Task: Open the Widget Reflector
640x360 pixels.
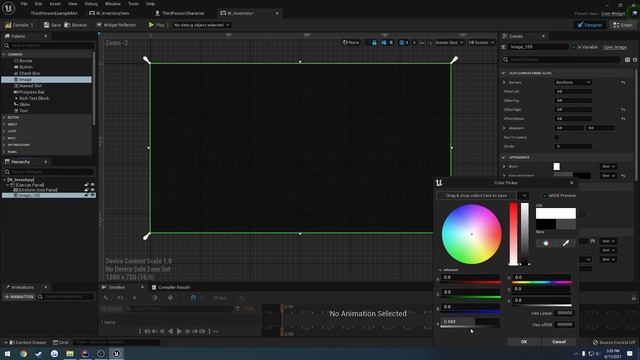Action: pos(116,25)
